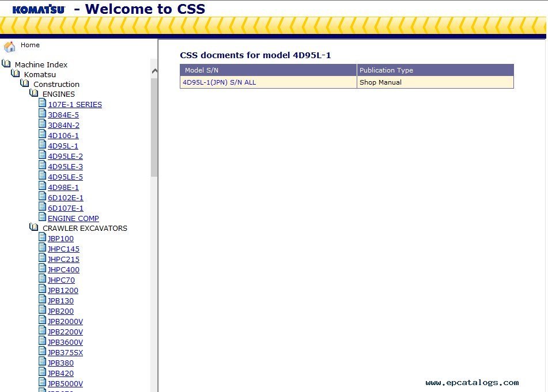Image resolution: width=548 pixels, height=392 pixels.
Task: Open the JBP100 excavator link
Action: (61, 238)
